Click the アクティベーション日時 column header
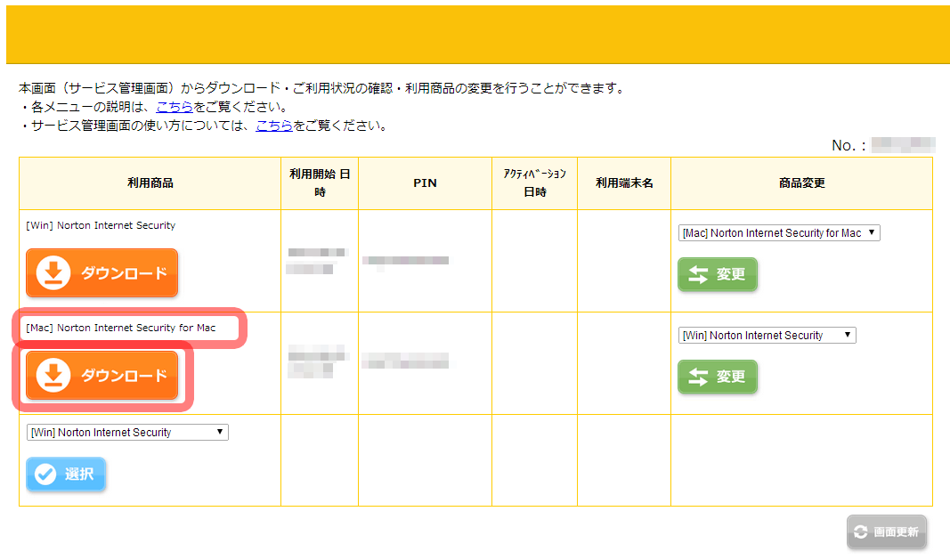 (535, 183)
